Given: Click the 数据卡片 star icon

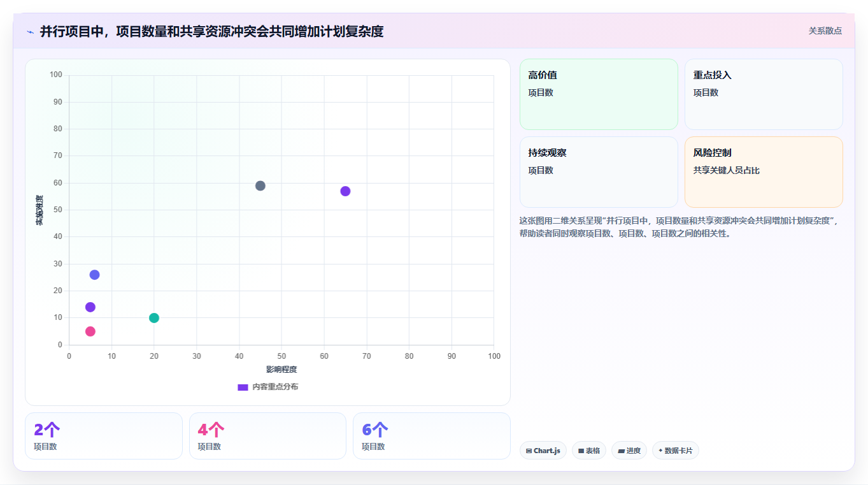Looking at the screenshot, I should click(660, 451).
